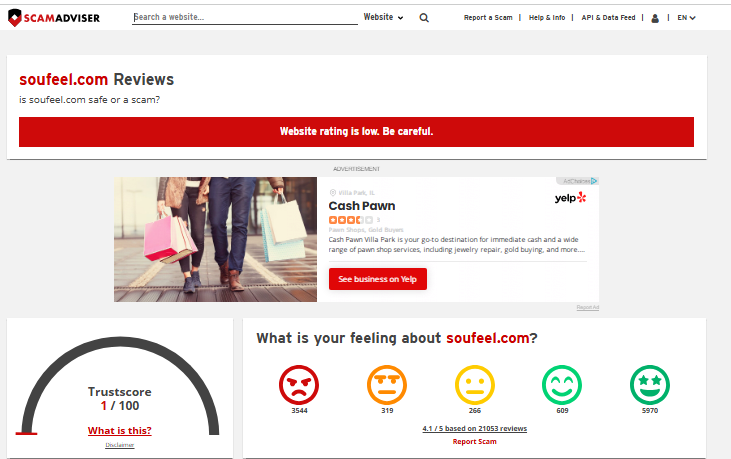731x459 pixels.
Task: Click See business on Yelp button
Action: pyautogui.click(x=378, y=279)
